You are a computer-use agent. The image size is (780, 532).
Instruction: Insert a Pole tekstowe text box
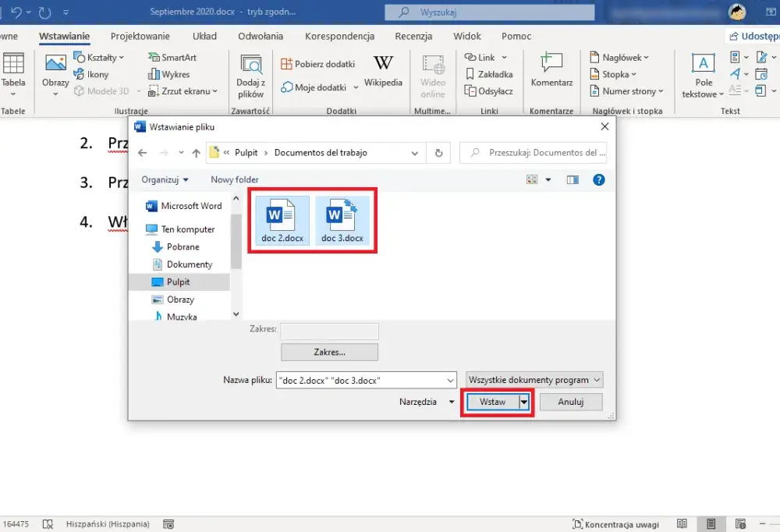pos(703,76)
